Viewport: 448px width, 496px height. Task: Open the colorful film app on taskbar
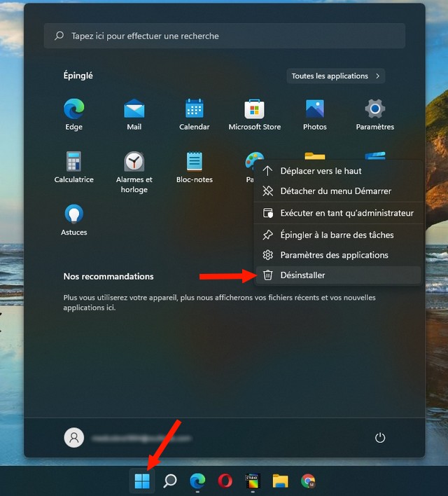(x=253, y=481)
